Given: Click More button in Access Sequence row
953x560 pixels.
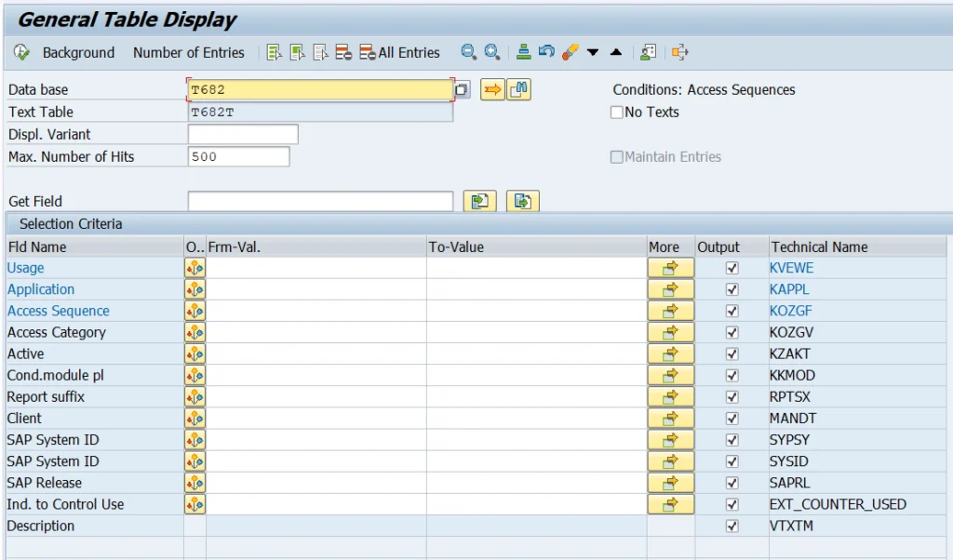Looking at the screenshot, I should pos(670,311).
